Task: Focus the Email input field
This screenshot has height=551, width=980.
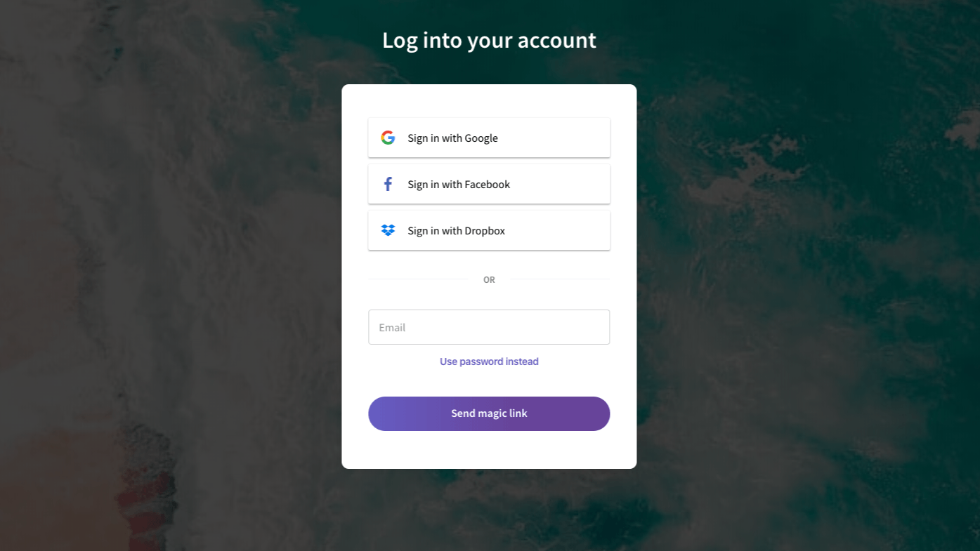Action: (x=489, y=327)
